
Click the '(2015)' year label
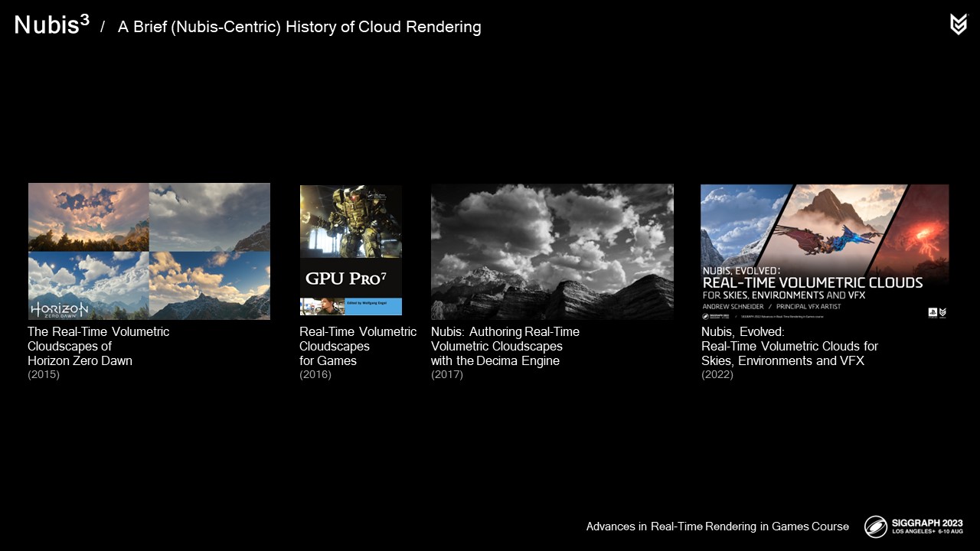[44, 374]
